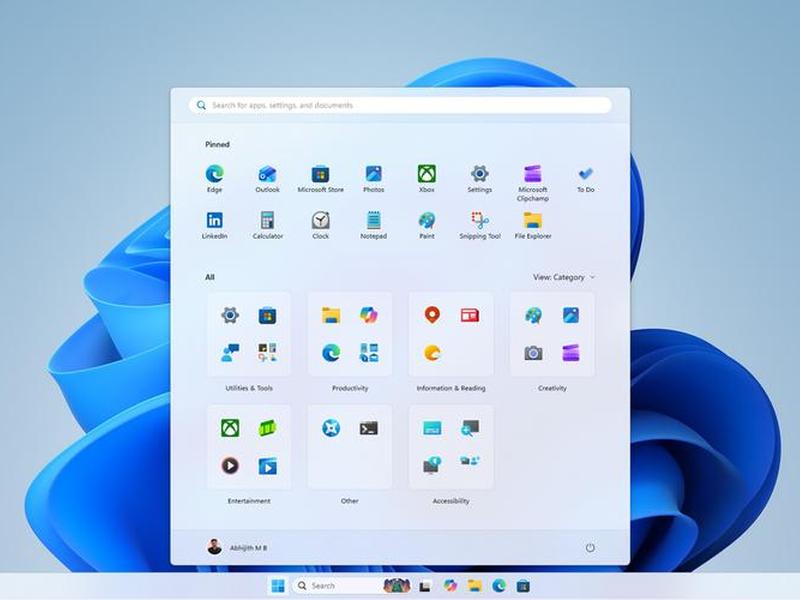This screenshot has width=800, height=600.
Task: Open News icon in Information & Reading group
Action: point(469,315)
